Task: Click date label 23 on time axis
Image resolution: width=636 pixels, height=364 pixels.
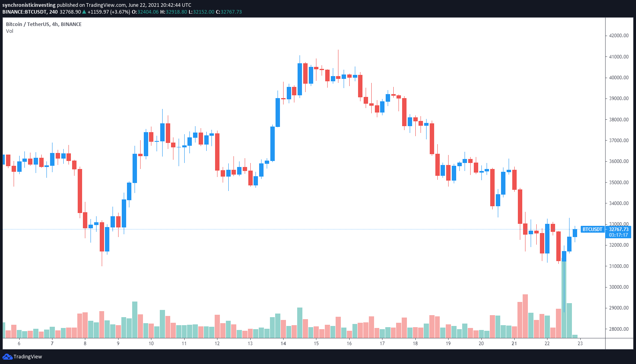Action: pyautogui.click(x=580, y=343)
